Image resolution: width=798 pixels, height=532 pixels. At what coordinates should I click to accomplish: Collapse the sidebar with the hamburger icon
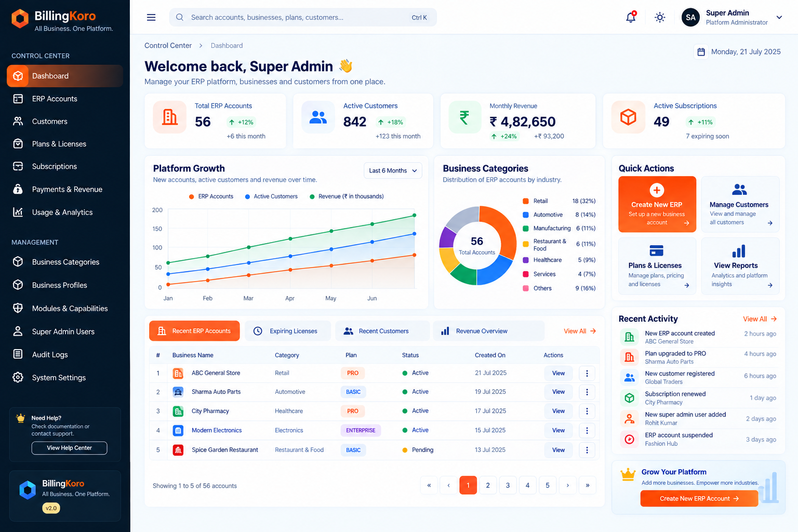[x=151, y=17]
